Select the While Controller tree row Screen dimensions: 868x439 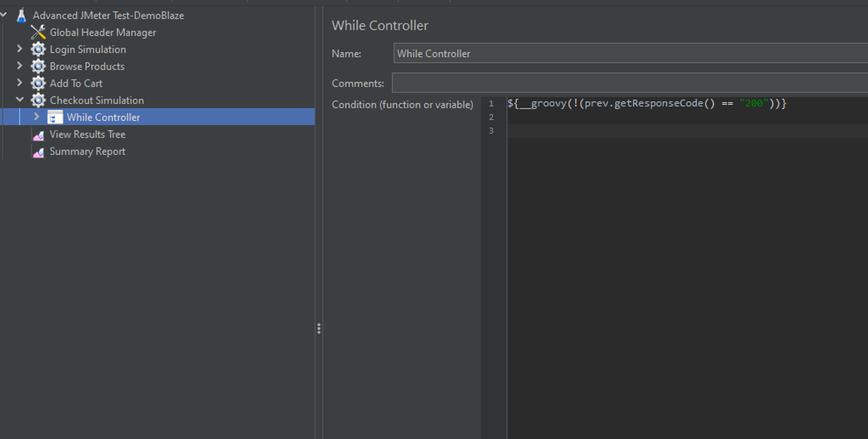coord(157,117)
